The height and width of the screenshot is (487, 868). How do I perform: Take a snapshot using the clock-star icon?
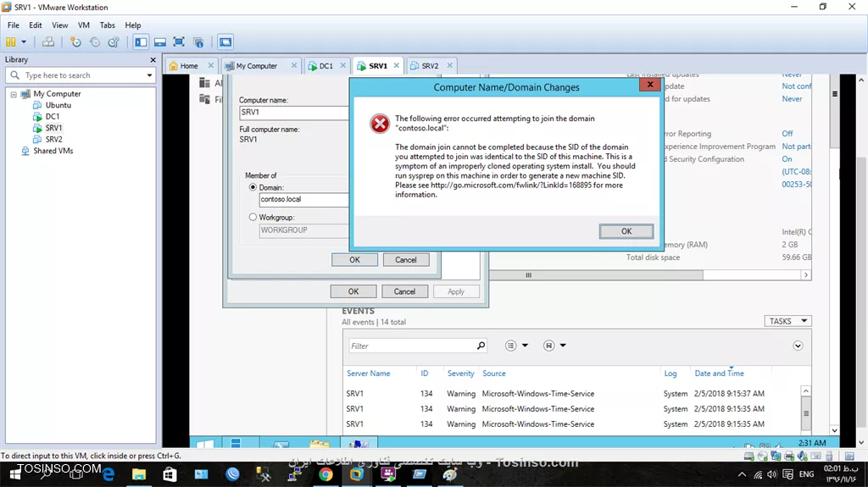pos(75,42)
